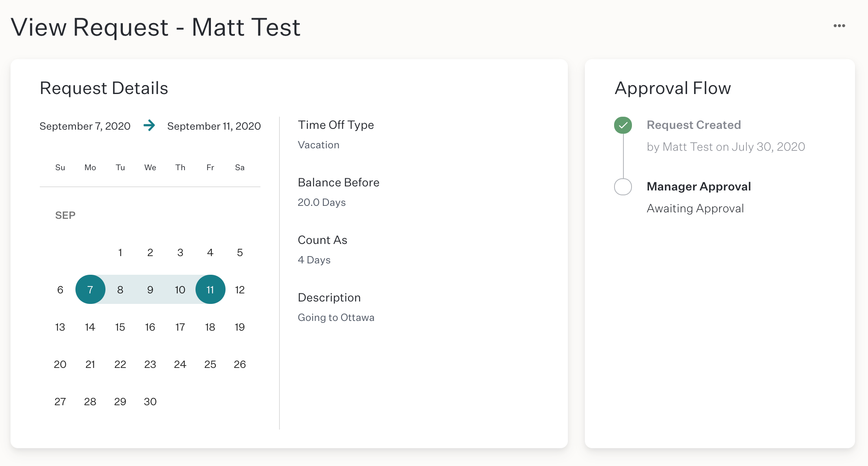The height and width of the screenshot is (466, 868).
Task: Click the September 11, 2020 end date text
Action: [x=214, y=126]
